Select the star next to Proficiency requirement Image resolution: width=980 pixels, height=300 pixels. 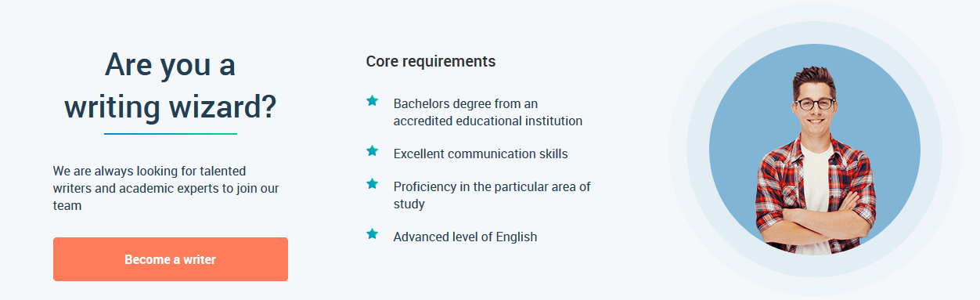pos(373,184)
